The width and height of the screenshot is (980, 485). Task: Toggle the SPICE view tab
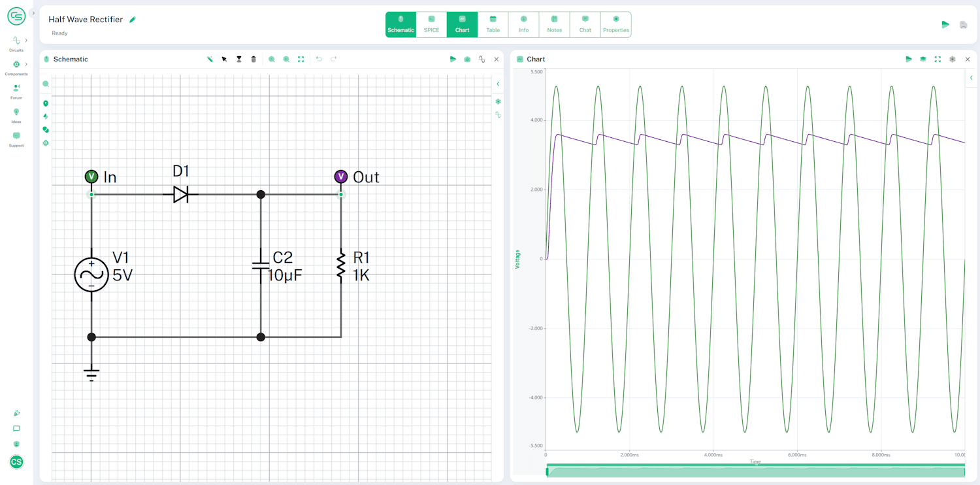(431, 24)
